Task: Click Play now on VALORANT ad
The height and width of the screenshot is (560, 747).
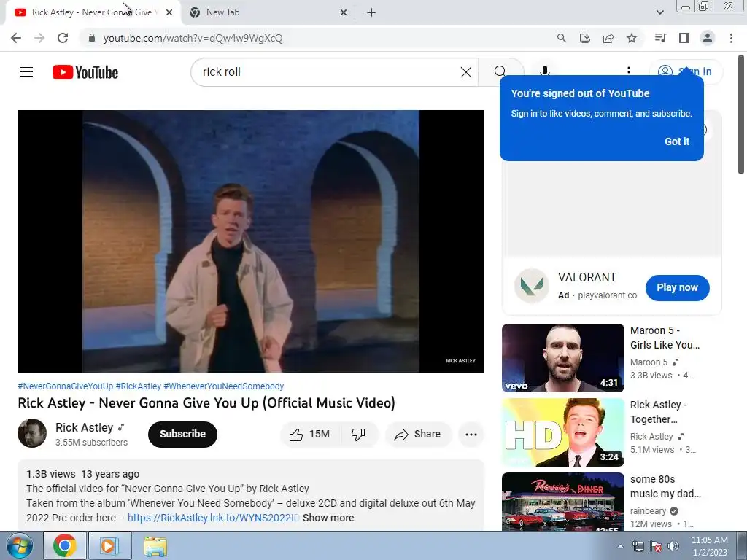Action: coord(677,287)
